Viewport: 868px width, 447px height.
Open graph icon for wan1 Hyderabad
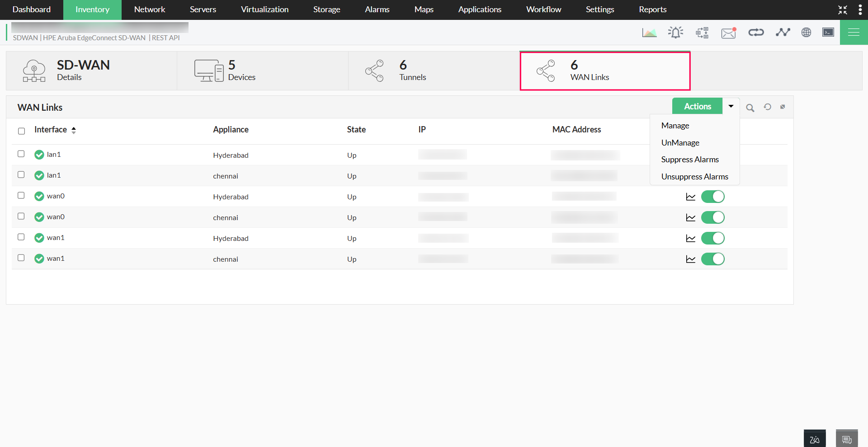pos(691,238)
